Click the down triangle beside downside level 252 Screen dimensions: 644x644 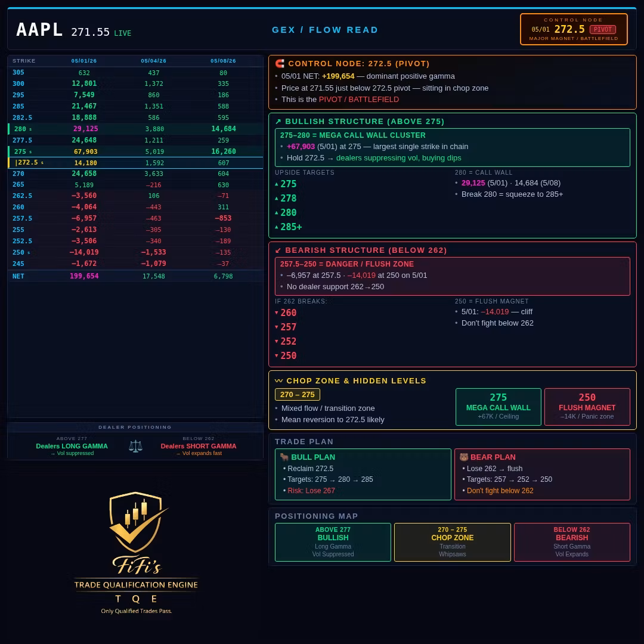click(277, 341)
